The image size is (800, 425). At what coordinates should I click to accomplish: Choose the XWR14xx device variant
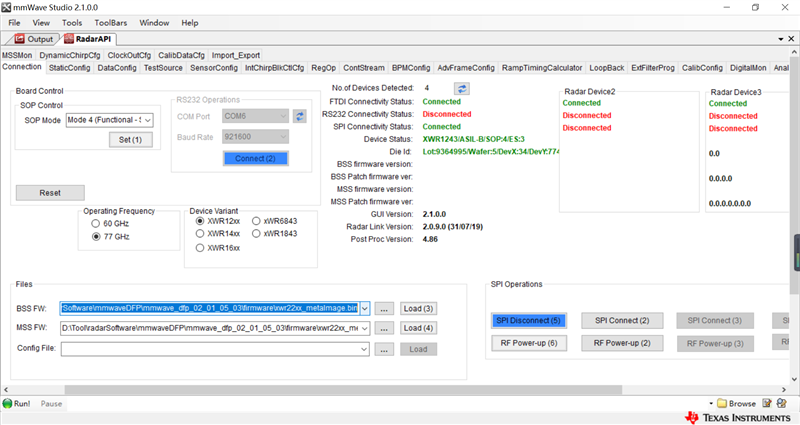(200, 234)
